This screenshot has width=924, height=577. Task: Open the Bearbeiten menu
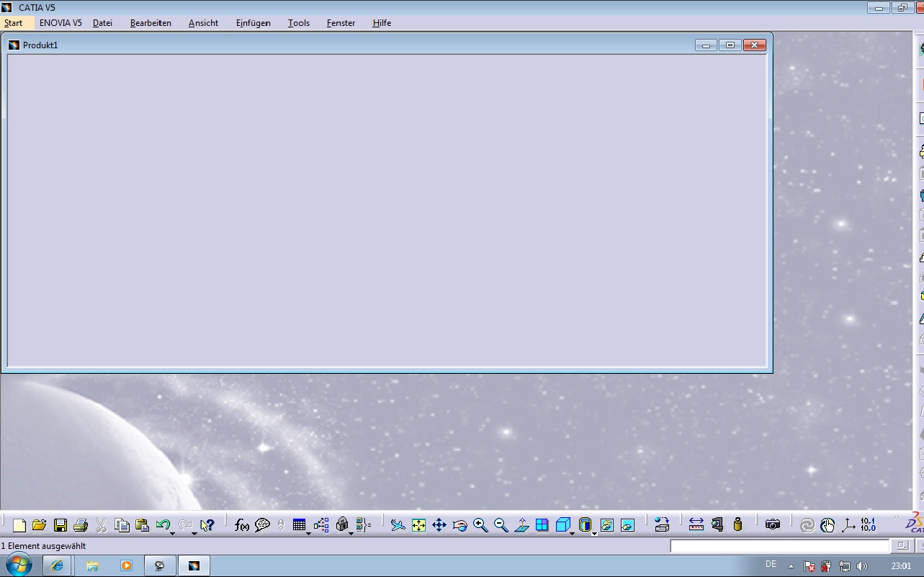pyautogui.click(x=151, y=23)
